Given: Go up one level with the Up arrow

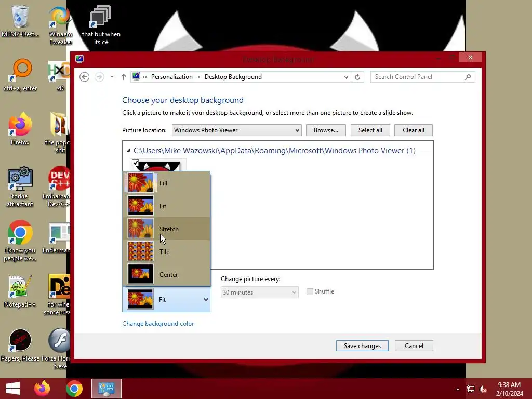Looking at the screenshot, I should [124, 77].
